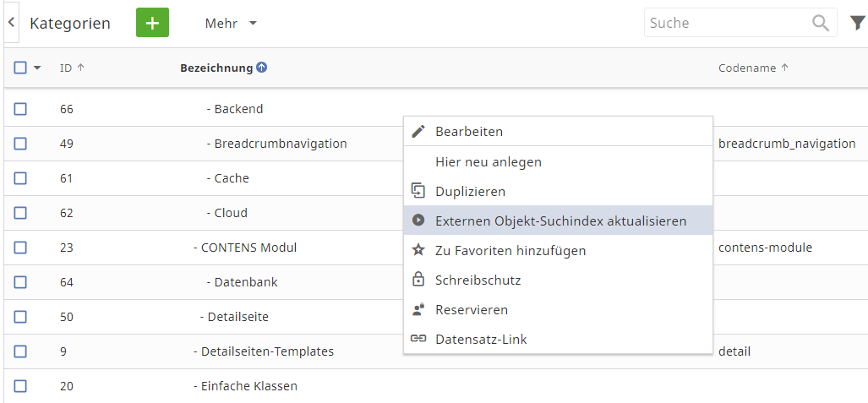Check the box for Einfache Klassen row
The image size is (868, 403).
click(x=20, y=386)
